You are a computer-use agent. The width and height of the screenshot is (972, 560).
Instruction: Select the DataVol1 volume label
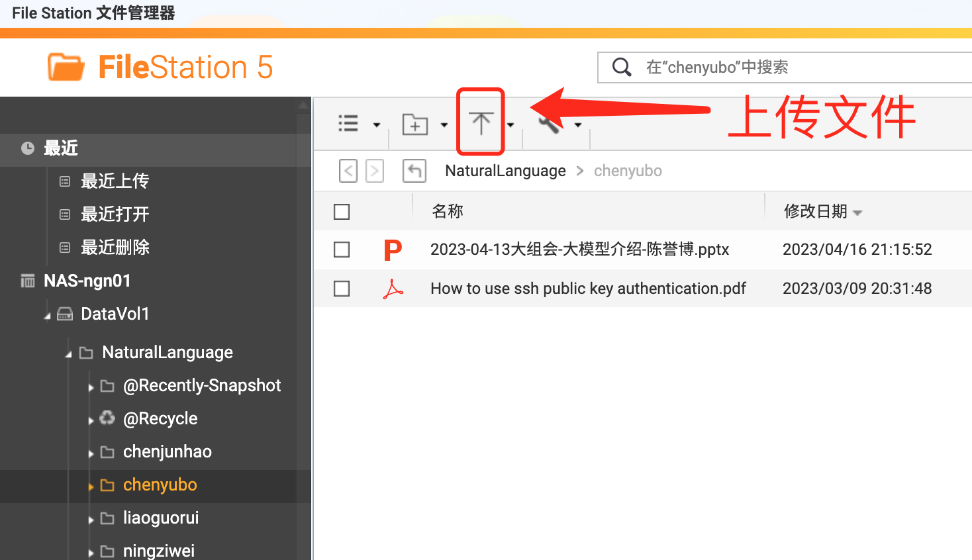point(115,314)
